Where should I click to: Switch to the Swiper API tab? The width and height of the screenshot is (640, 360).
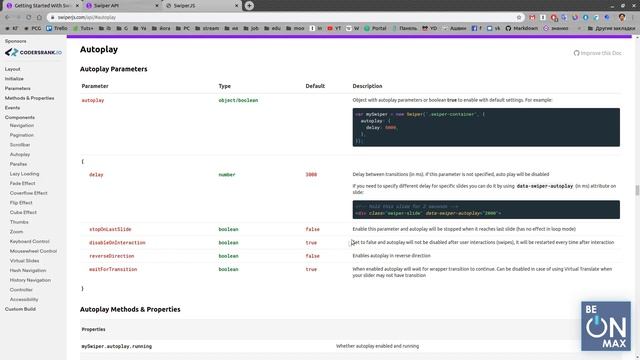[x=122, y=6]
